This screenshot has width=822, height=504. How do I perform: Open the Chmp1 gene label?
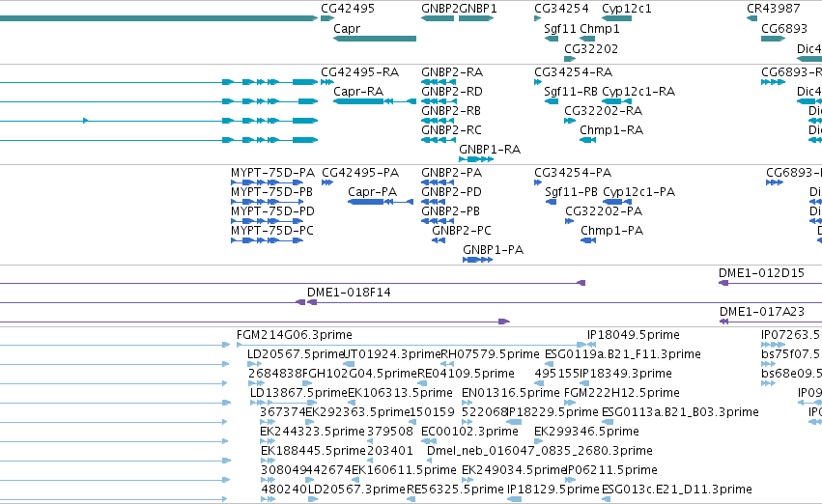point(600,29)
